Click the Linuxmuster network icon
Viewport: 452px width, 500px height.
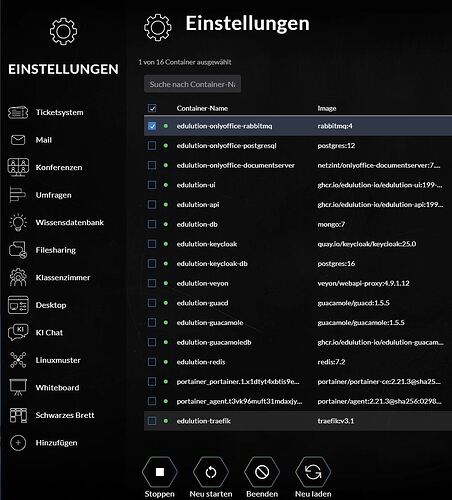18,360
